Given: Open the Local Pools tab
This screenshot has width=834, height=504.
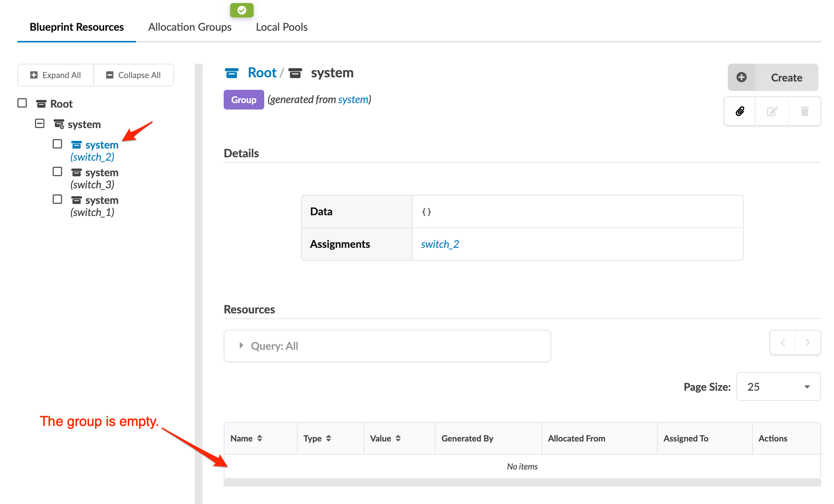Looking at the screenshot, I should point(282,27).
